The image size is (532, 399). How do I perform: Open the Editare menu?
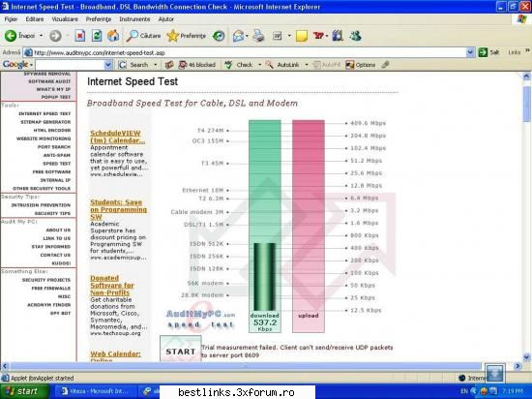[35, 19]
